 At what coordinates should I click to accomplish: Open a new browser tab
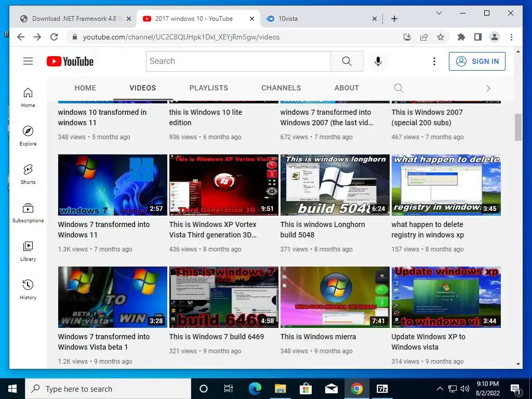pos(394,19)
